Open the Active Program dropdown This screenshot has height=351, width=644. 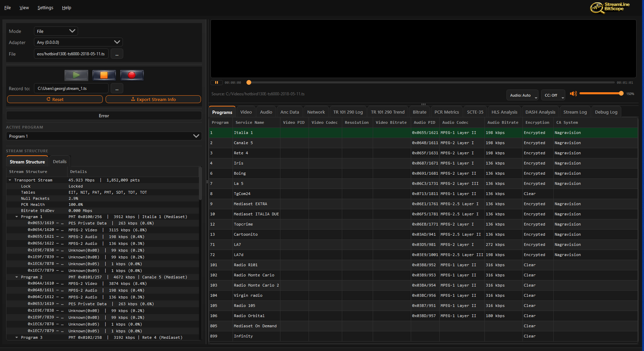104,136
